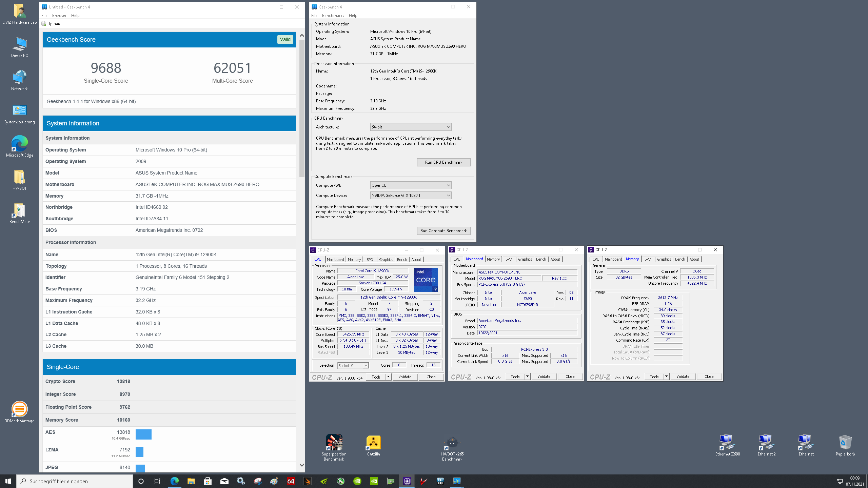
Task: Open Settings gear from taskbar
Action: tap(241, 481)
